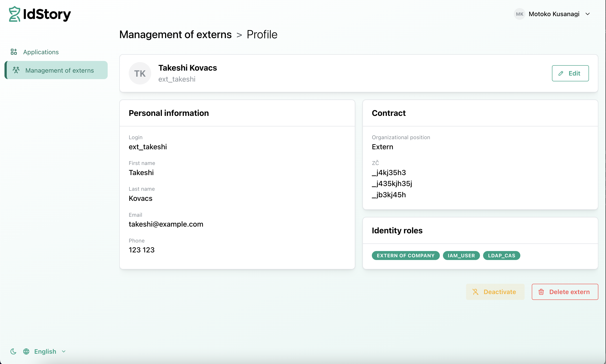Click the TK profile avatar
This screenshot has height=364, width=606.
[140, 73]
